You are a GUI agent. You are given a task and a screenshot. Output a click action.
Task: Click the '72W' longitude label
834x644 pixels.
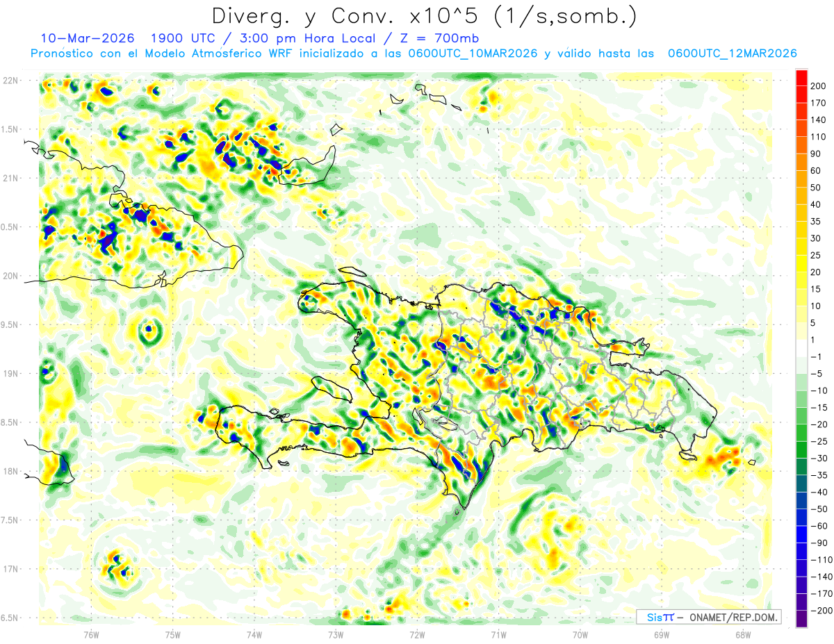417,636
